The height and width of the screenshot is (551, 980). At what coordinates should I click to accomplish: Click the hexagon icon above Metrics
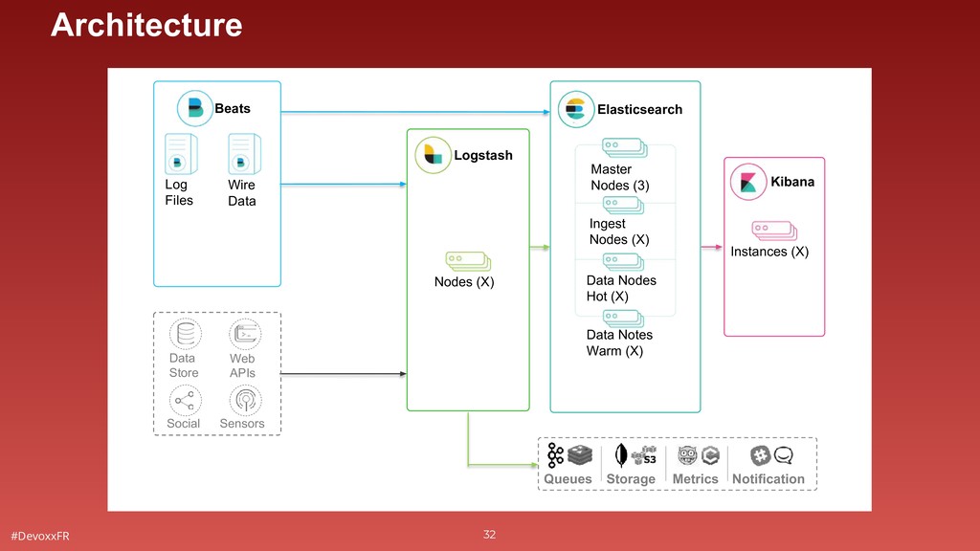tap(711, 455)
